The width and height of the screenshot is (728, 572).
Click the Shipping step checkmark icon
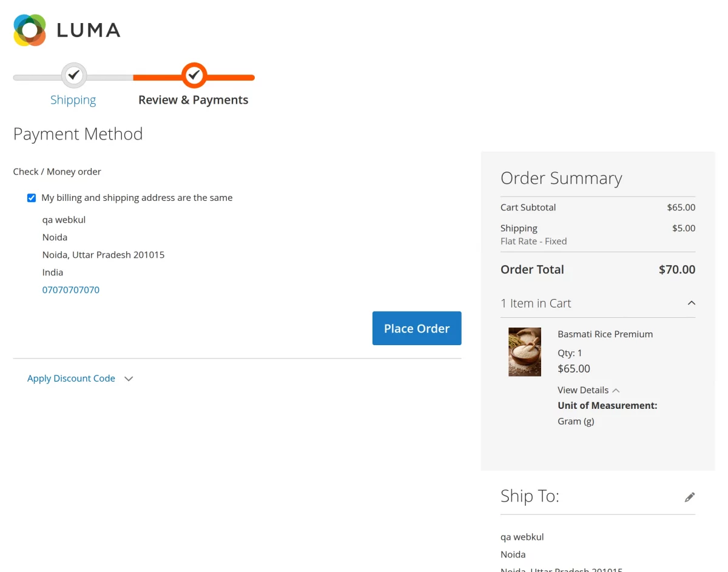pyautogui.click(x=73, y=75)
